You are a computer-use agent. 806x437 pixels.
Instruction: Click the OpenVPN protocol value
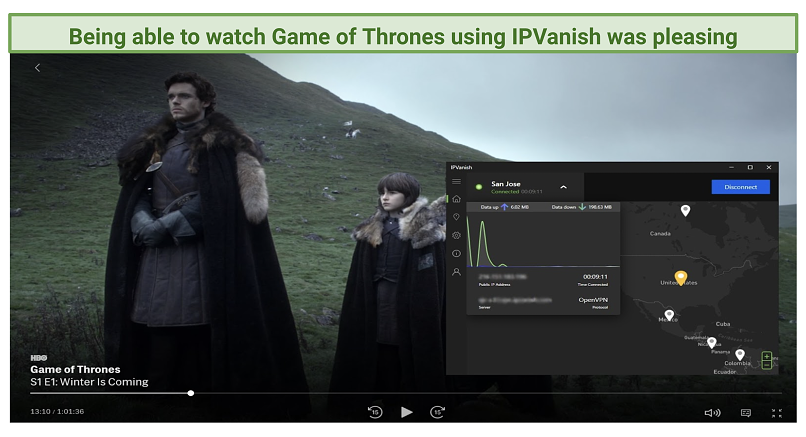point(593,300)
